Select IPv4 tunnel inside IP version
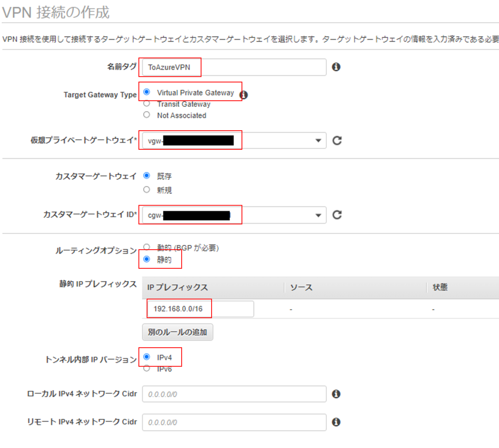499x448 pixels. click(146, 356)
